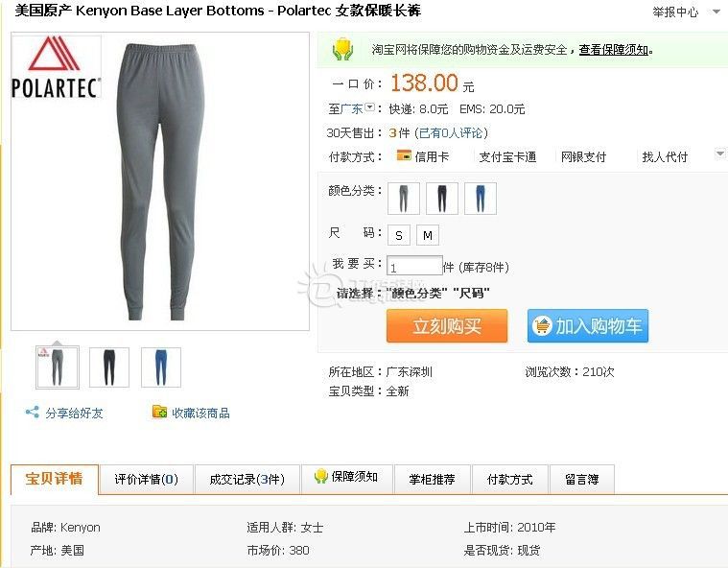Choose the blue pants color option
728x568 pixels.
(481, 199)
